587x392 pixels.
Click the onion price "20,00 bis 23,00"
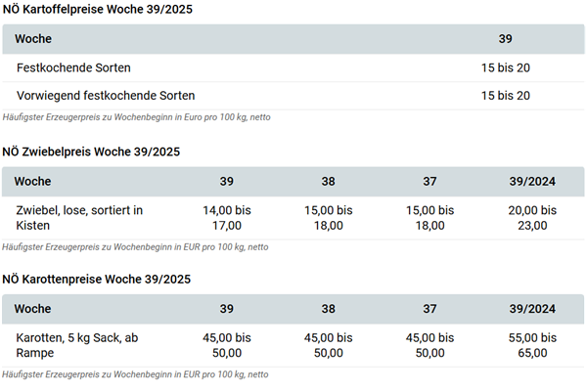click(532, 217)
